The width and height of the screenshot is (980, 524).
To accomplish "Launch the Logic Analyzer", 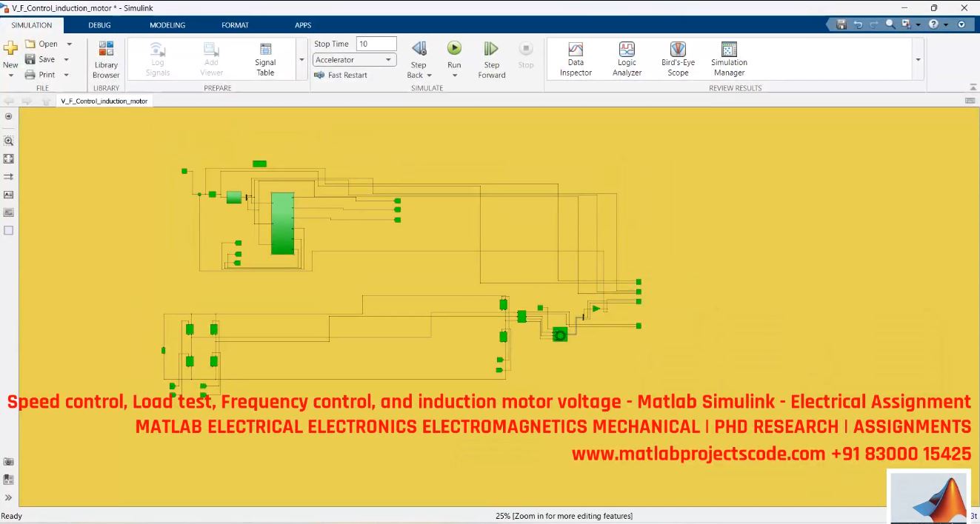I will click(627, 59).
